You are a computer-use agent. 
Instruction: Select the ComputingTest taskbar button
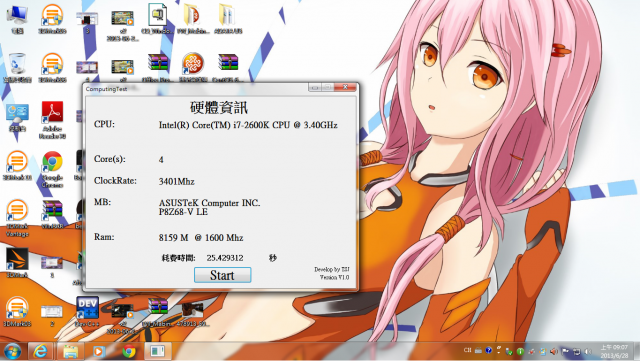coord(158,351)
